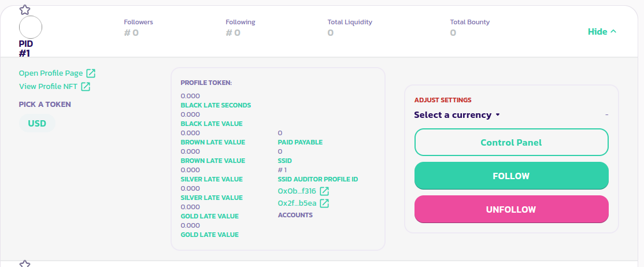The width and height of the screenshot is (644, 267).
Task: Follow the View Profile NFT link
Action: pos(49,87)
